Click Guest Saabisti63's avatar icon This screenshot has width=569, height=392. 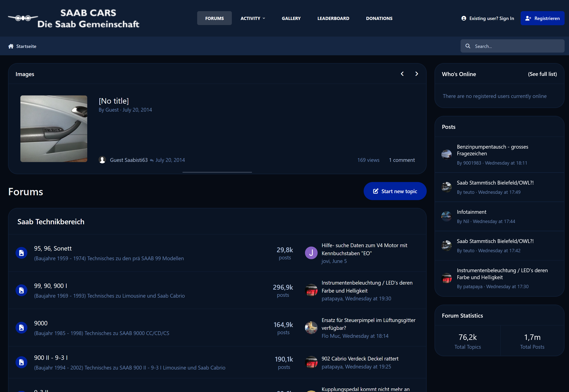point(102,160)
